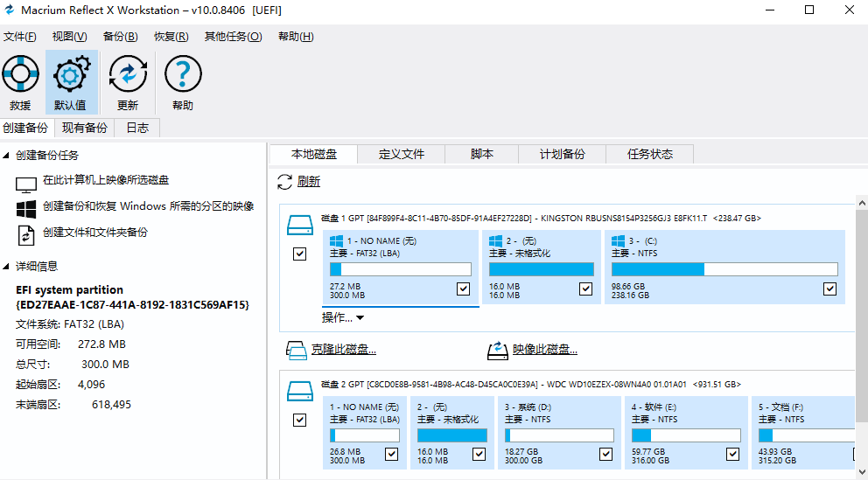Open the 操作... dropdown under Disk 1
The width and height of the screenshot is (868, 480).
(343, 318)
